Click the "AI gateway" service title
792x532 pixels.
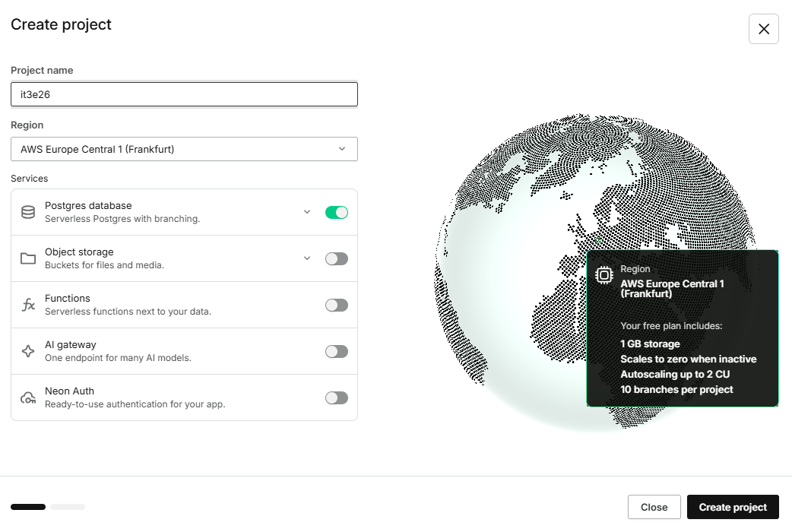[x=71, y=345]
